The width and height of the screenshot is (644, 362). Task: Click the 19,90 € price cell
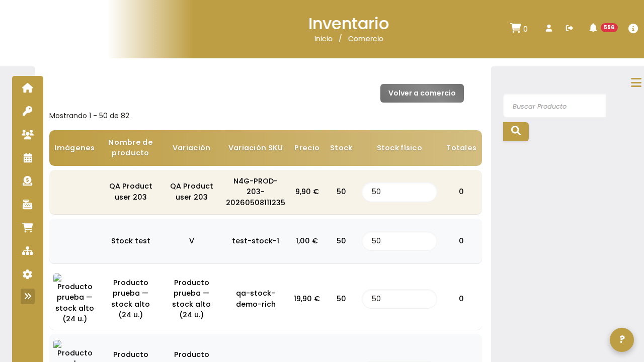click(307, 299)
